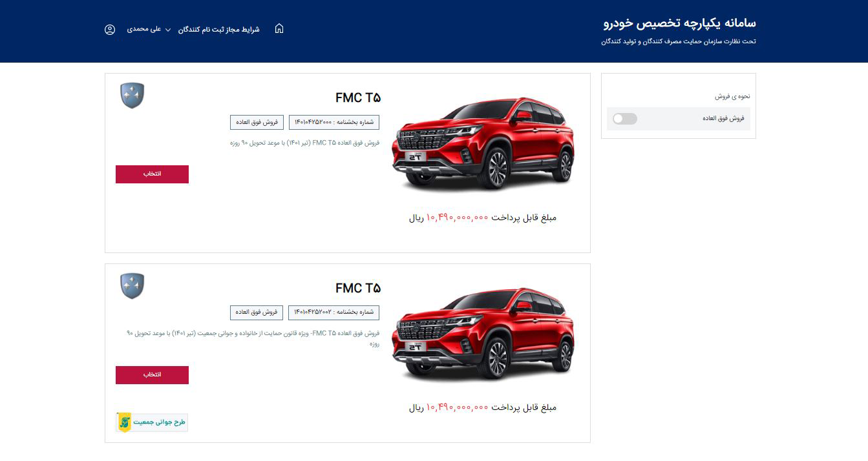The image size is (868, 461).
Task: Open the user profile icon
Action: tap(110, 30)
